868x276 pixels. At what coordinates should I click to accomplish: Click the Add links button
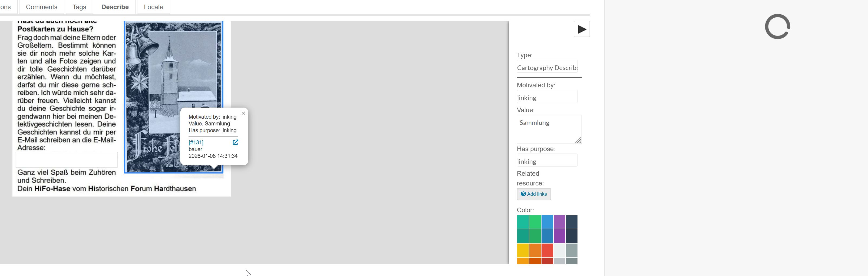533,194
